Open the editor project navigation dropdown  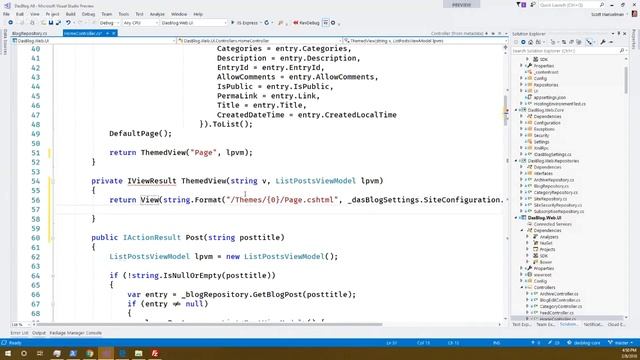point(94,41)
